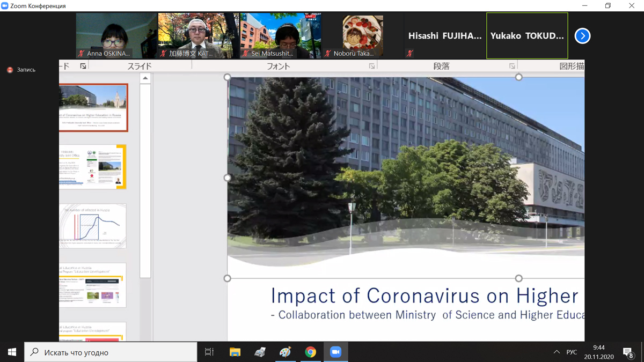Image resolution: width=644 pixels, height=362 pixels.
Task: Open the clock showing 9:44 20.11.2020
Action: [x=599, y=352]
